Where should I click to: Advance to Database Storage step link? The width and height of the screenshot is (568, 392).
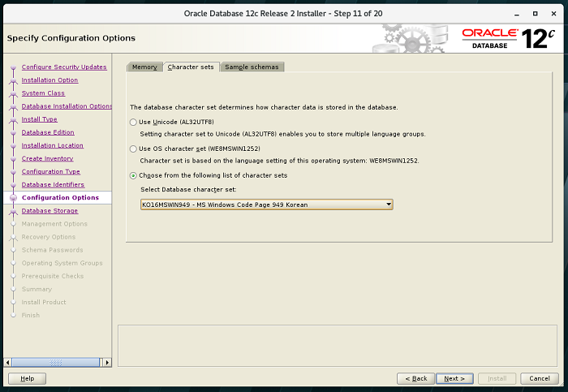point(49,210)
